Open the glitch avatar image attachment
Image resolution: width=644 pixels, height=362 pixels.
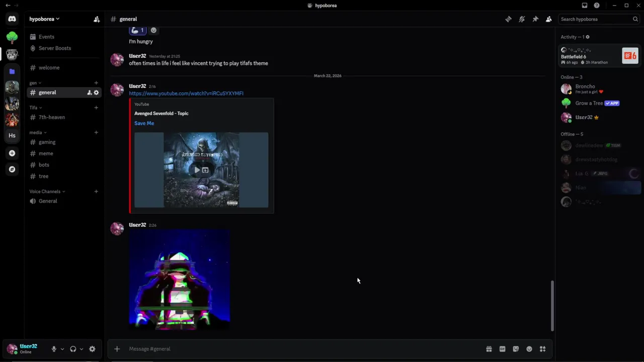point(180,280)
